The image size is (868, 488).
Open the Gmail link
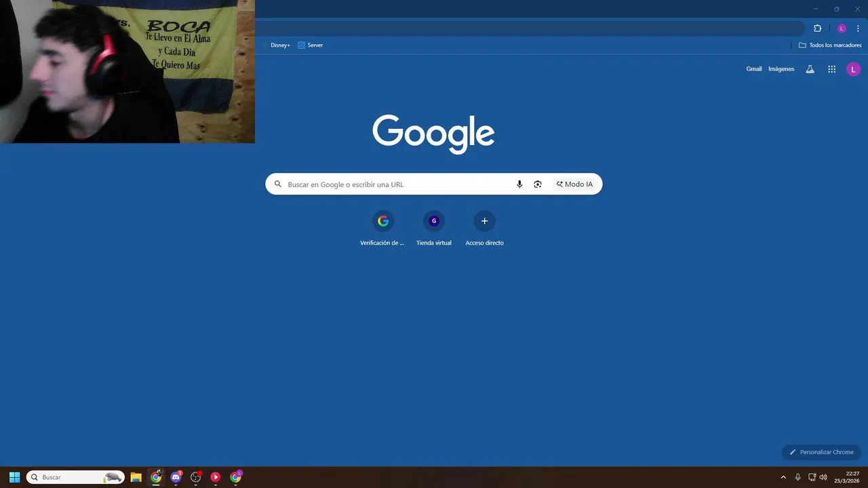(x=754, y=69)
